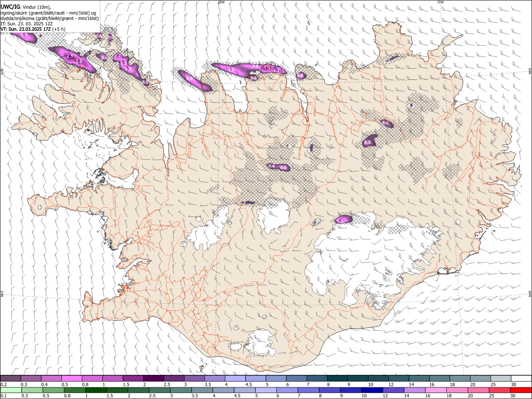Click the 2.0 precipitation value in Westfjords

click(79, 61)
